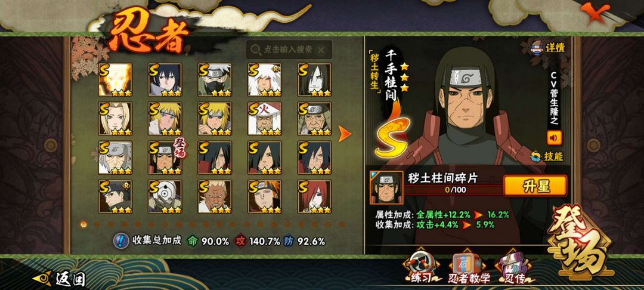Click the 升星 upgrade star button
The height and width of the screenshot is (290, 644).
(535, 186)
